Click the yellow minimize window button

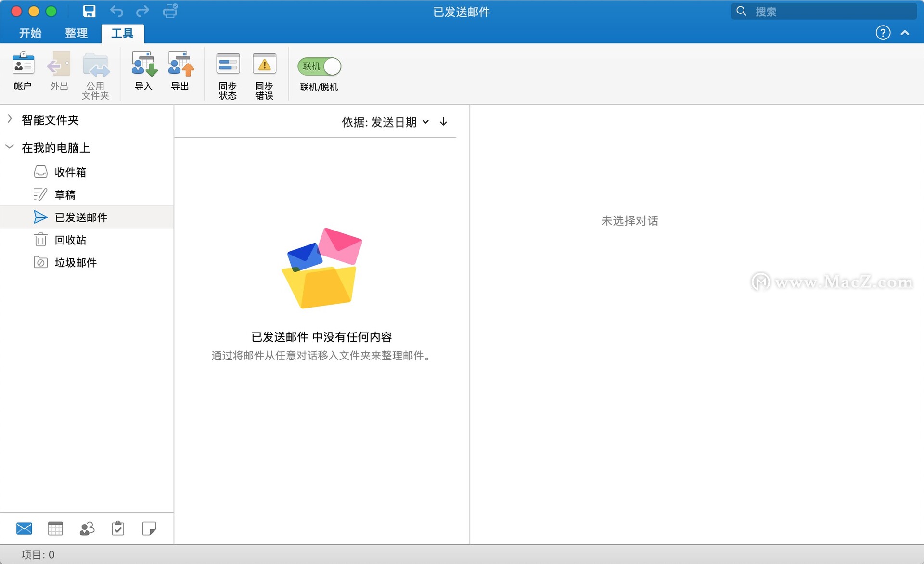point(34,11)
